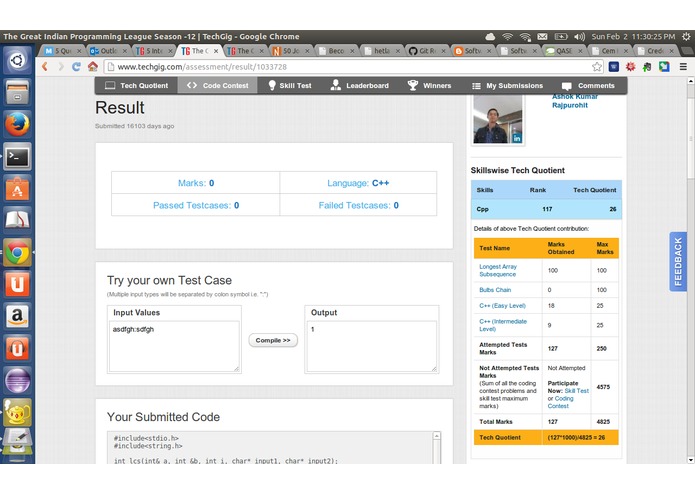The image size is (695, 494).
Task: Open My Submissions menu item
Action: (508, 86)
